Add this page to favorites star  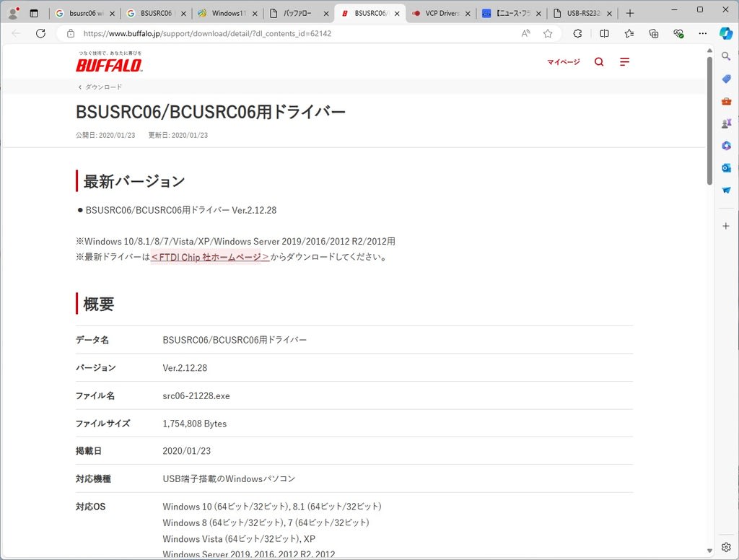click(548, 33)
